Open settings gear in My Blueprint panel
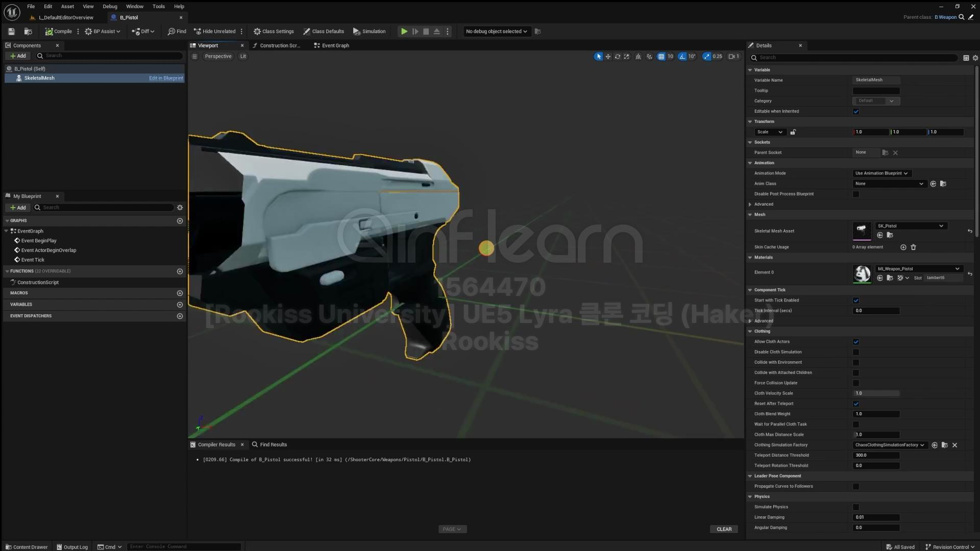The width and height of the screenshot is (980, 551). 180,208
